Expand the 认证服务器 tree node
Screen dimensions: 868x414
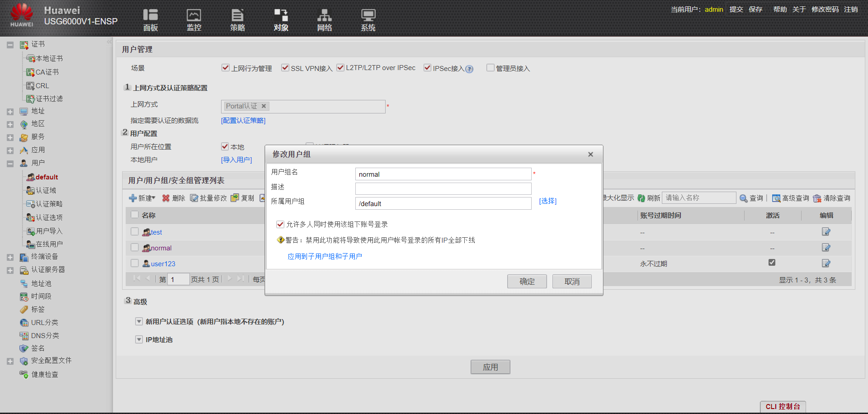pos(10,270)
